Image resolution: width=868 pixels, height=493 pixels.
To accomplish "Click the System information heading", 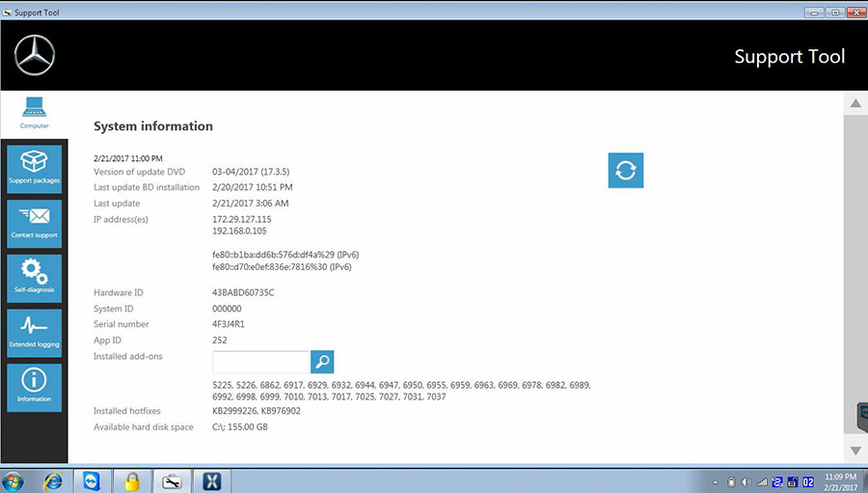I will [x=153, y=126].
